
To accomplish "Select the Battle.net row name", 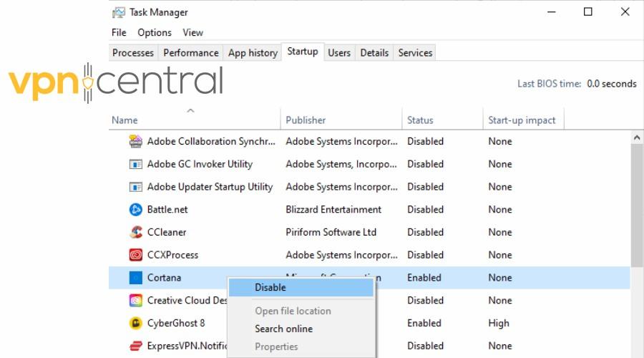I will pos(167,210).
